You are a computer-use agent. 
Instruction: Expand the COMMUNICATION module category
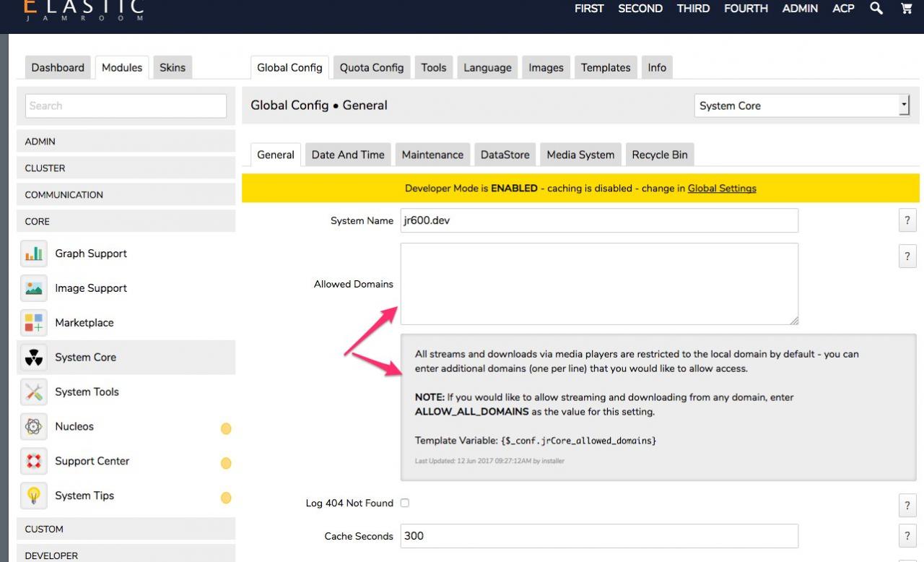pyautogui.click(x=126, y=195)
